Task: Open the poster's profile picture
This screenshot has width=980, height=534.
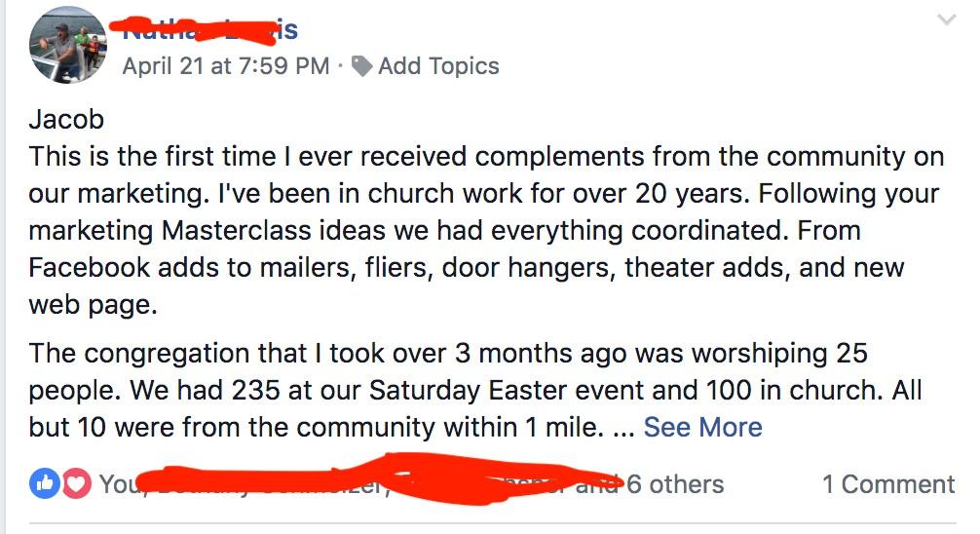Action: [x=67, y=45]
